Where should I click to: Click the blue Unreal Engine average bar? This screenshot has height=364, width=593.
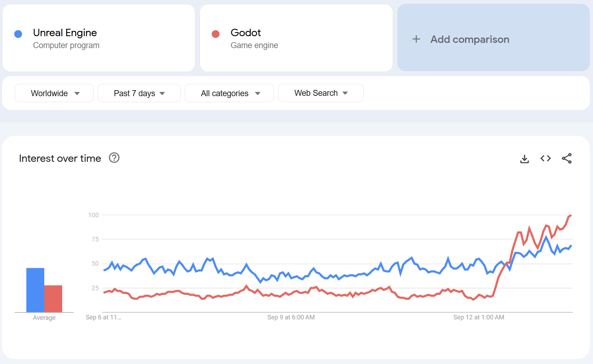[x=35, y=290]
